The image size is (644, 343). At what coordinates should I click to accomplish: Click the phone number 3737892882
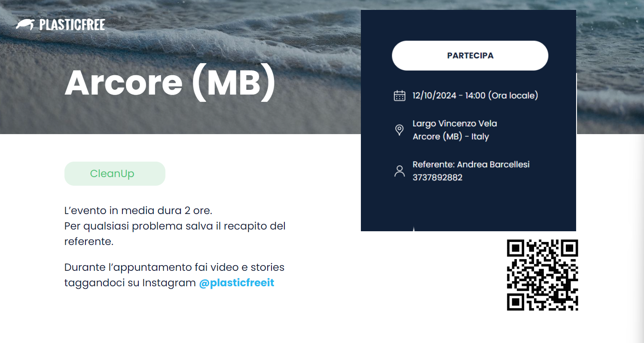pyautogui.click(x=437, y=178)
